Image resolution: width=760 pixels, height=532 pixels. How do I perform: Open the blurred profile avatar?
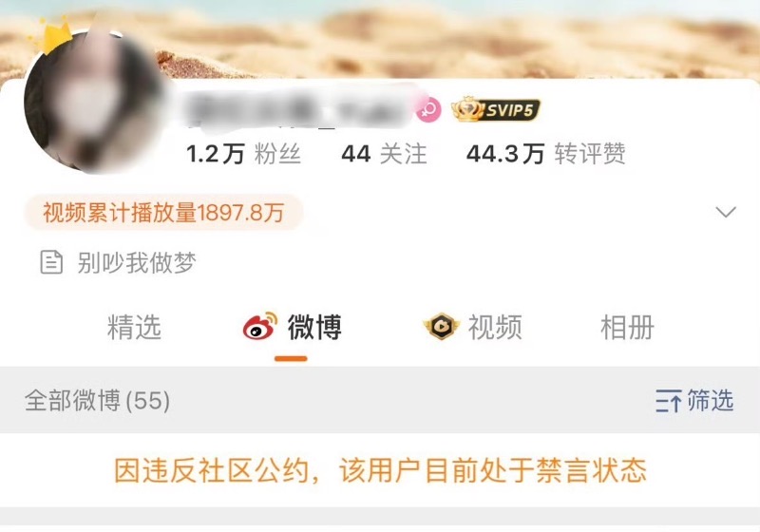coord(93,100)
